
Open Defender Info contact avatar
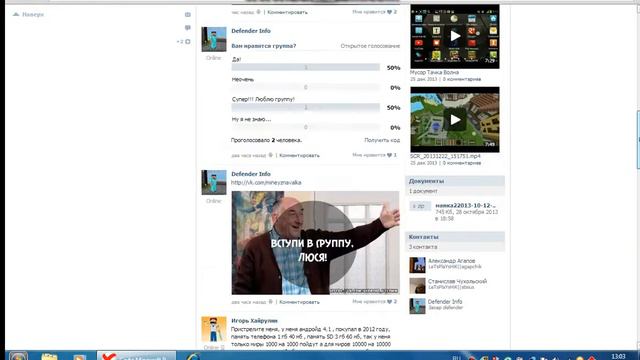pos(417,306)
